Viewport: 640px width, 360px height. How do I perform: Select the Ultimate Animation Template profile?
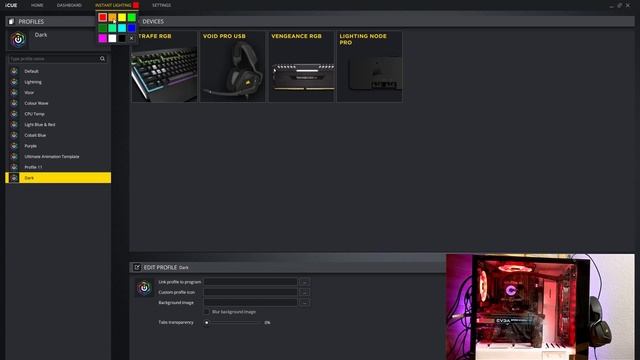pos(58,156)
